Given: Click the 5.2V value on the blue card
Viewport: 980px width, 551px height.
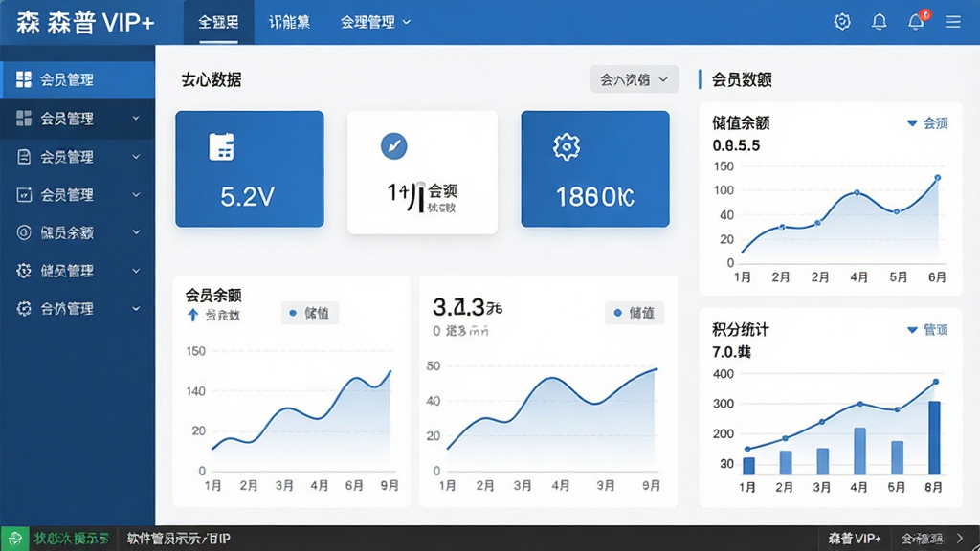Looking at the screenshot, I should [x=248, y=197].
